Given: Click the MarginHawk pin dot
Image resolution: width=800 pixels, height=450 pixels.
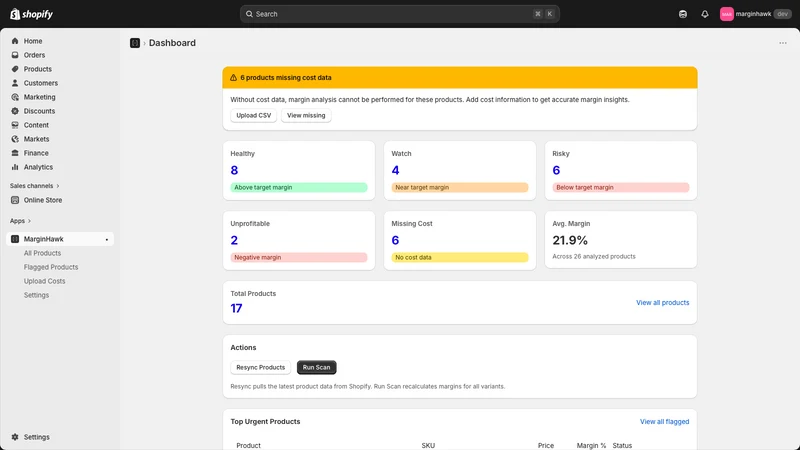Looking at the screenshot, I should point(107,239).
